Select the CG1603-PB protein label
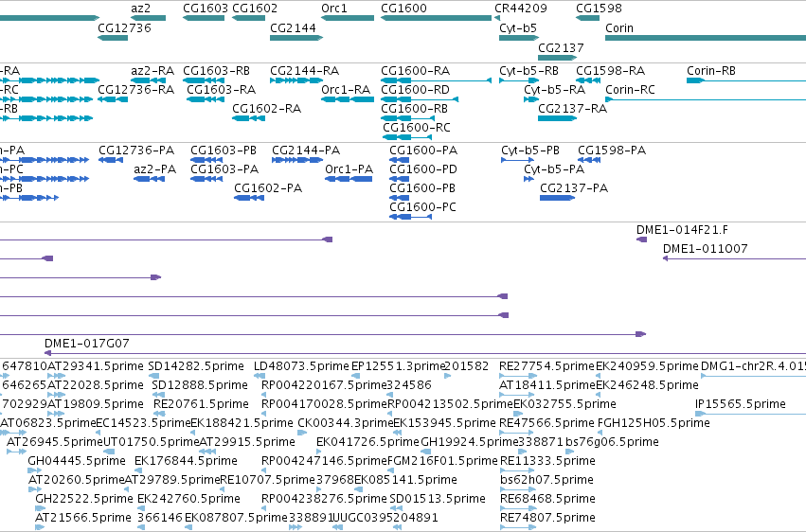 (x=224, y=151)
